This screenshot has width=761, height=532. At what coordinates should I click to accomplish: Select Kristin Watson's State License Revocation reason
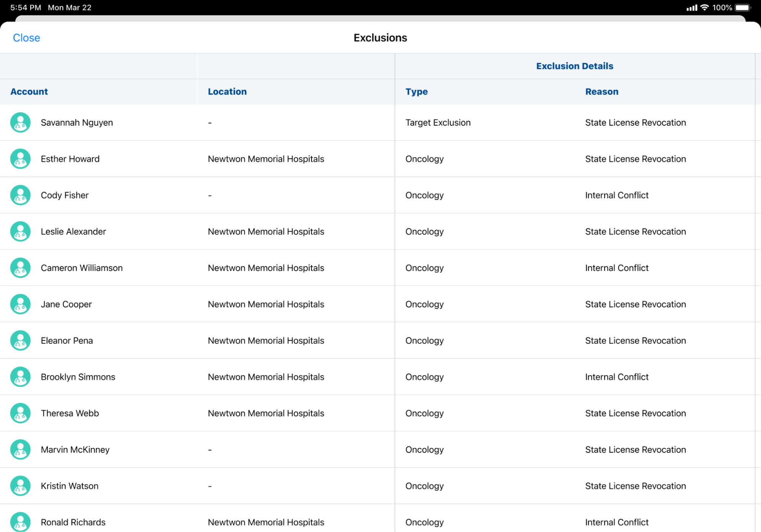(635, 486)
